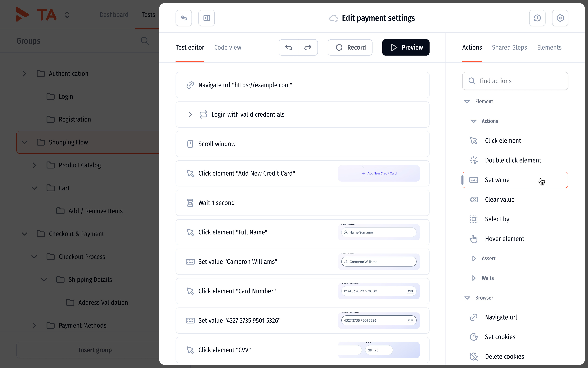
Task: Open the Shared Steps tab
Action: click(x=509, y=48)
